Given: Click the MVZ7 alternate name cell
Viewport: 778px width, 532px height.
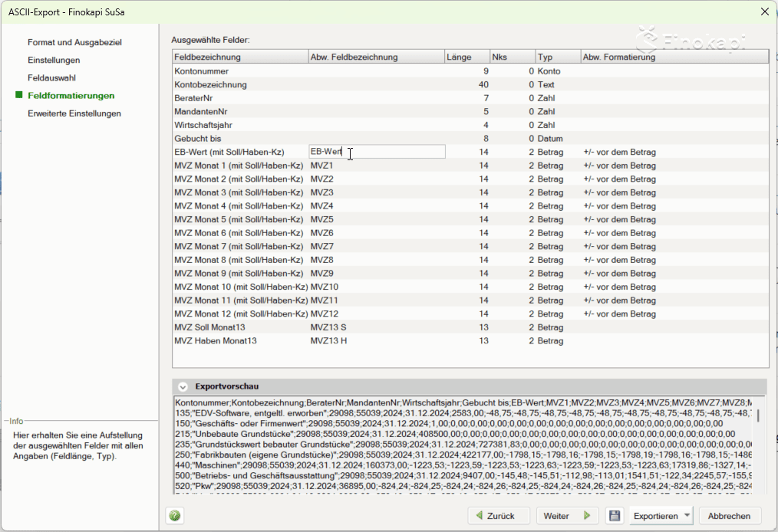Looking at the screenshot, I should [x=377, y=246].
